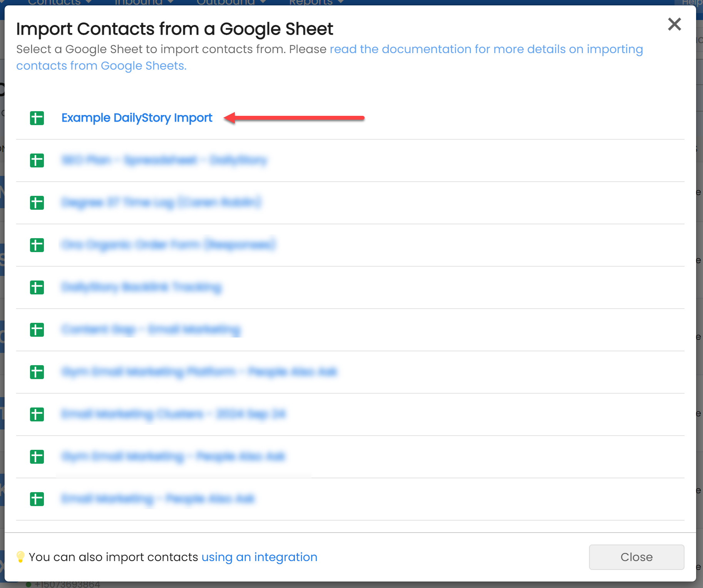The image size is (703, 588).
Task: Select the sheet icon next to Degree 37 Time Log
Action: [37, 203]
